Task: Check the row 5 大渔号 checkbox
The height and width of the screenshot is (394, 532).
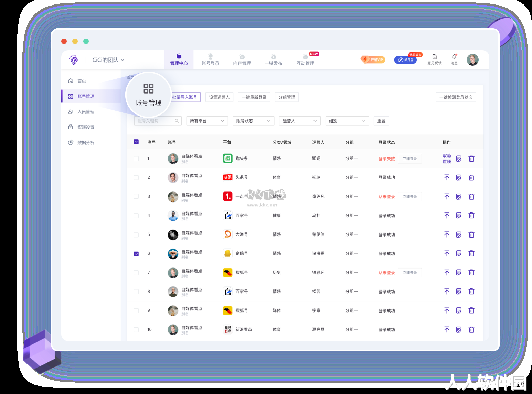Action: pos(136,234)
